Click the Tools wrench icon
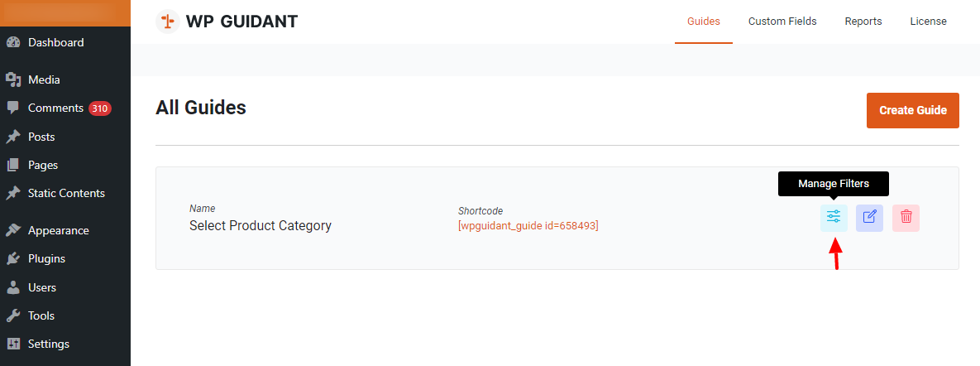 point(13,315)
